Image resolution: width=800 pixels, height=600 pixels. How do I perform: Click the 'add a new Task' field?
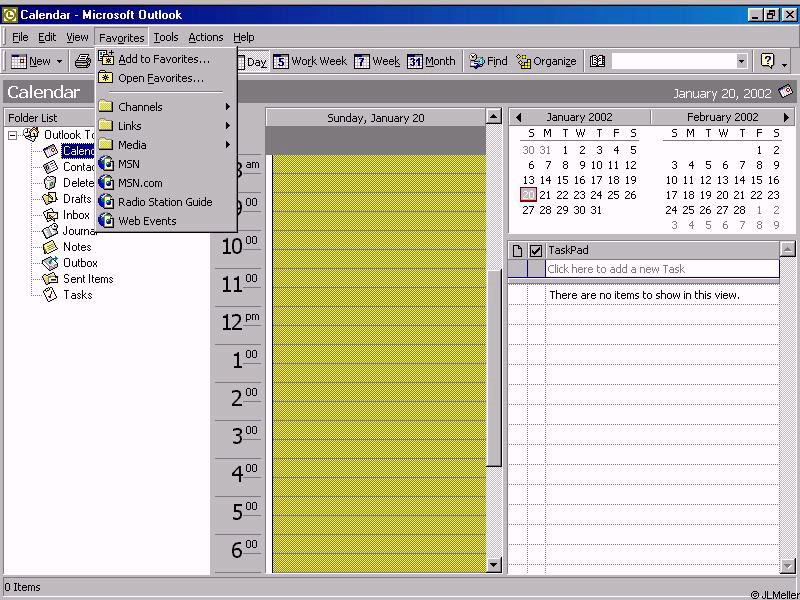[x=660, y=269]
